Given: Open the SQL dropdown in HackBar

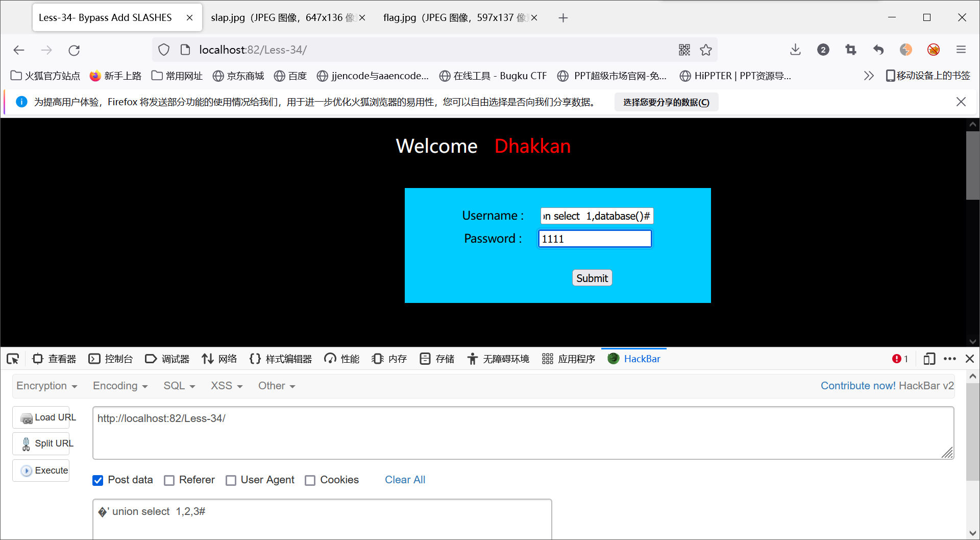Looking at the screenshot, I should click(179, 386).
